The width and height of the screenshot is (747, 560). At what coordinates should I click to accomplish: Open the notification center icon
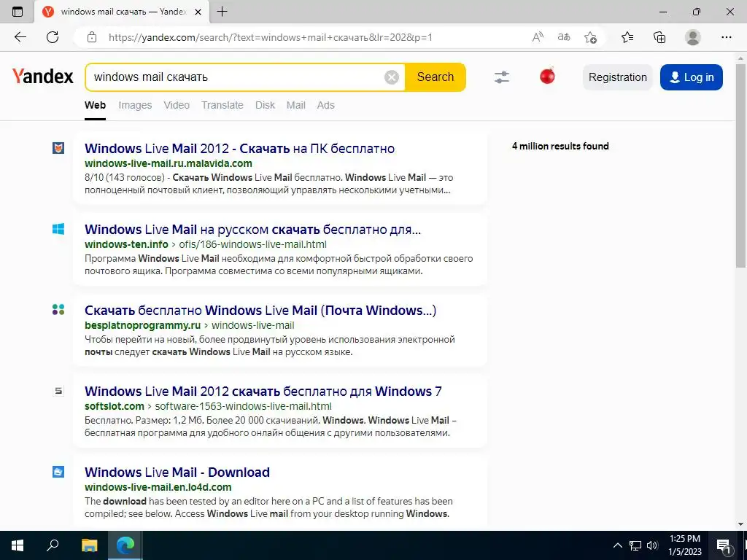pyautogui.click(x=724, y=545)
